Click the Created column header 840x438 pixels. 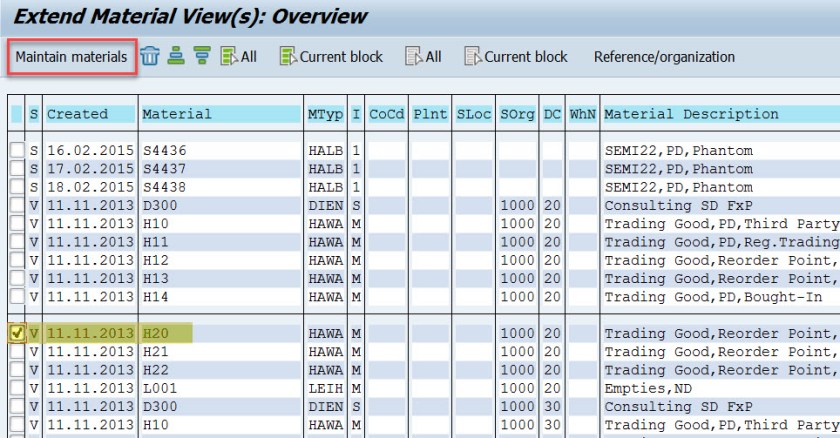(90, 114)
